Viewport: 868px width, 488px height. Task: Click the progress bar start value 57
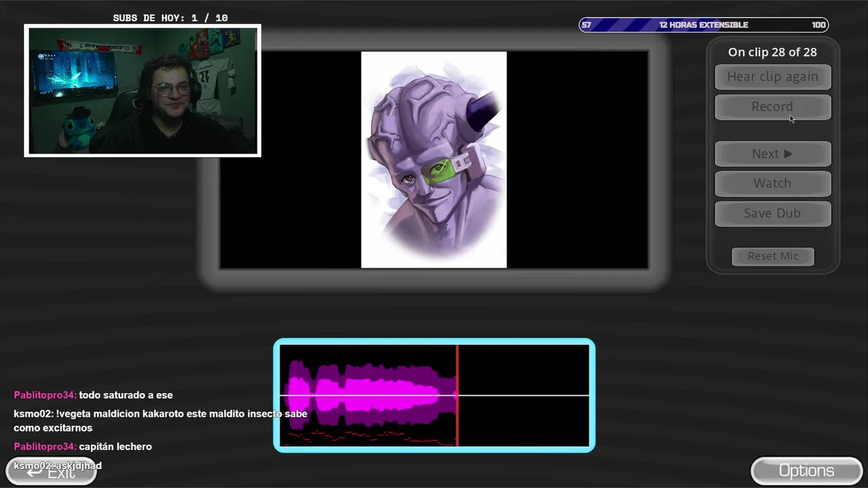tap(587, 25)
